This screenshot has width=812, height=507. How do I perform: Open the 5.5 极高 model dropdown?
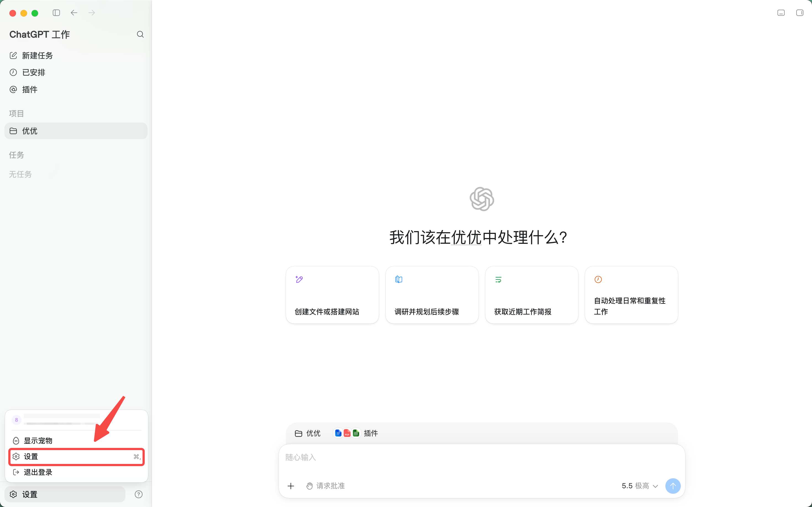point(640,486)
